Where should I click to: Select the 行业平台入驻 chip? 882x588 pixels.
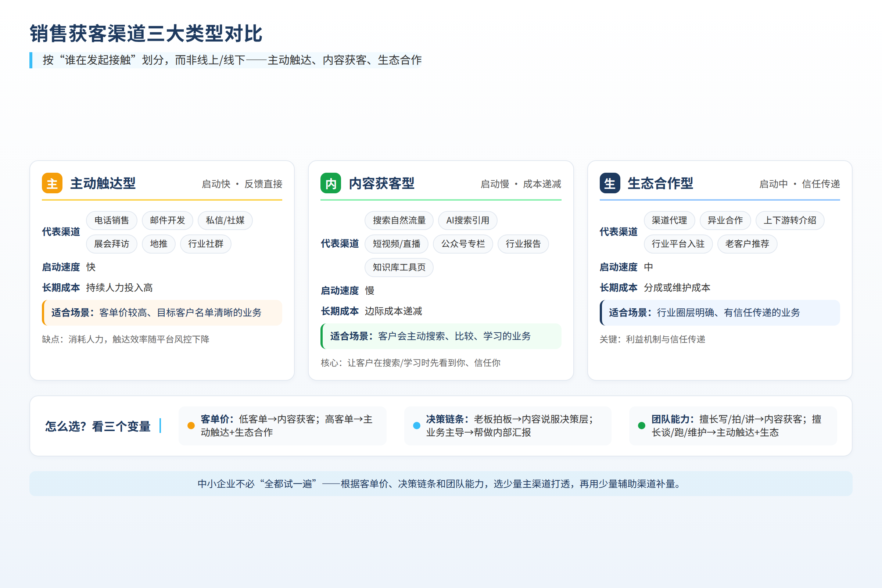(x=678, y=244)
